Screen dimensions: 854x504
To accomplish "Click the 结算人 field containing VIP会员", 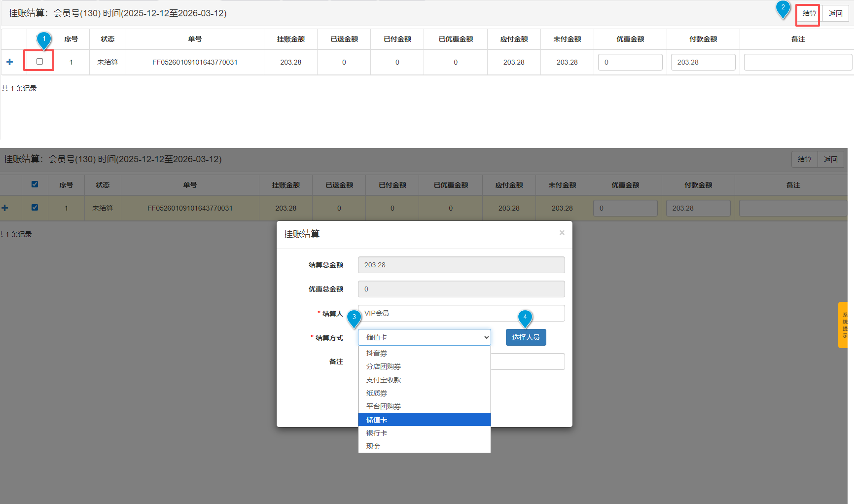I will coord(461,313).
